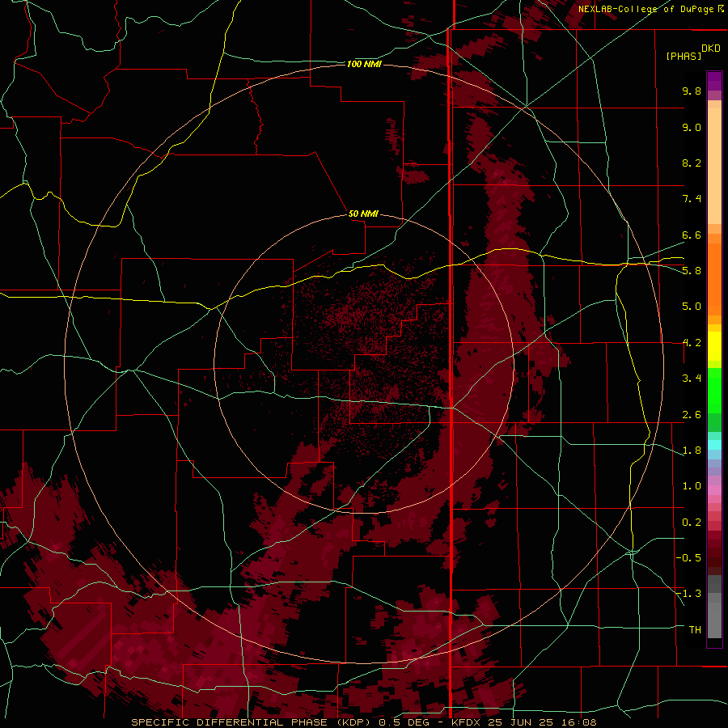728x728 pixels.
Task: Click the 4.2 value on the color scale
Action: 692,343
